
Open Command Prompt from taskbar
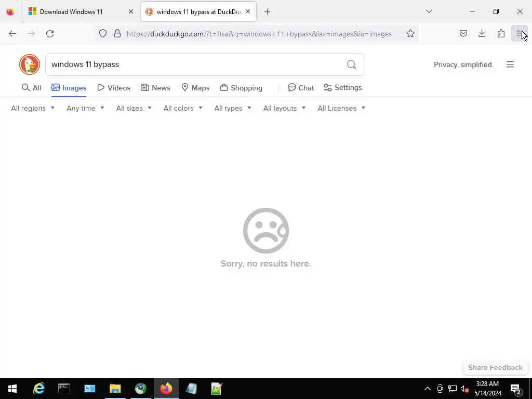(x=64, y=389)
